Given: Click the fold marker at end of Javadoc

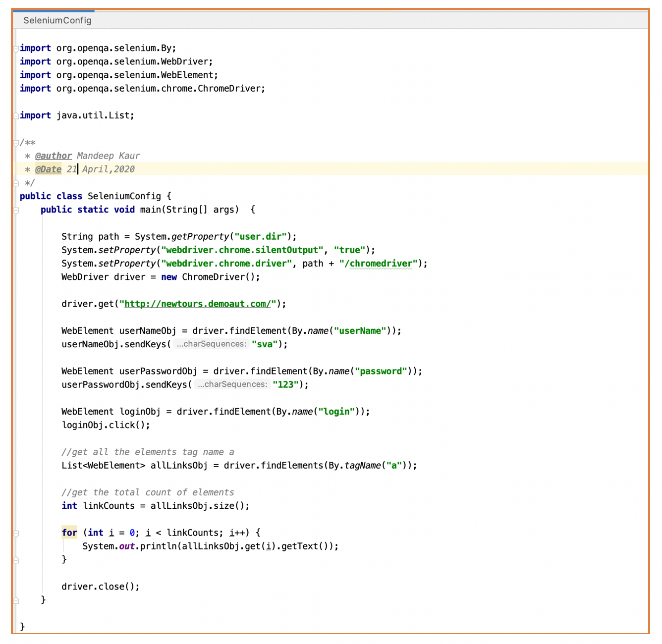Looking at the screenshot, I should point(15,182).
